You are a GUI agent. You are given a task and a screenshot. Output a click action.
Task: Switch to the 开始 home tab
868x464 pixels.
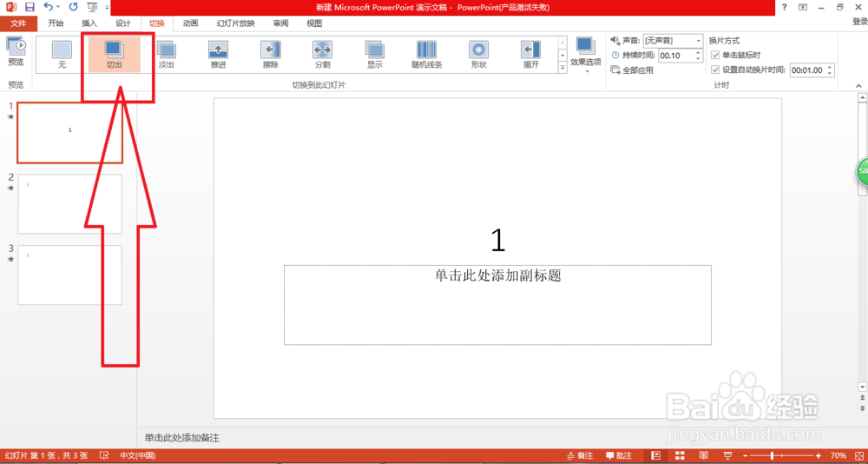coord(56,23)
